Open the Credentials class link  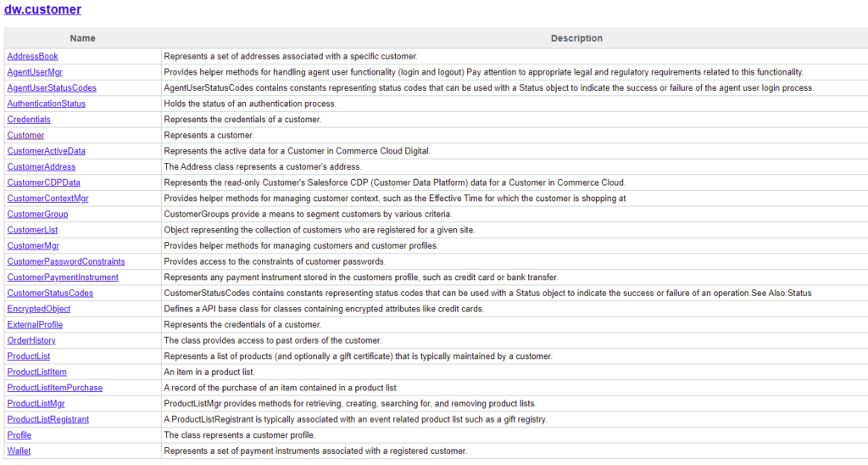tap(29, 120)
